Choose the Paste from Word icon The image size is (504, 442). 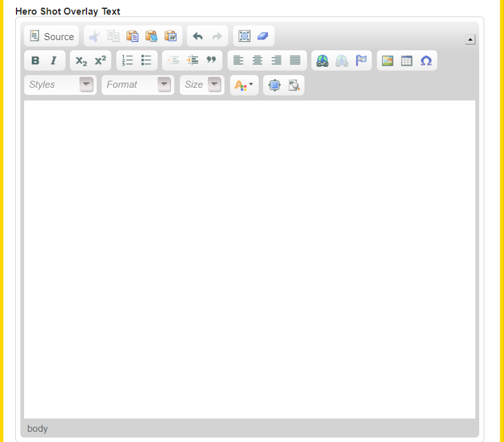click(170, 36)
